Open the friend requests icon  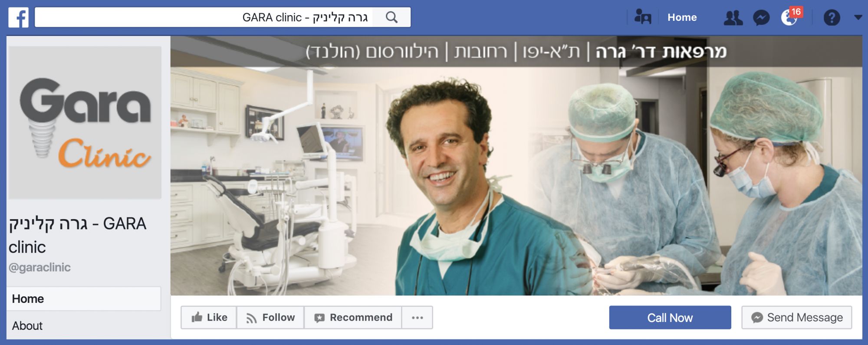733,18
